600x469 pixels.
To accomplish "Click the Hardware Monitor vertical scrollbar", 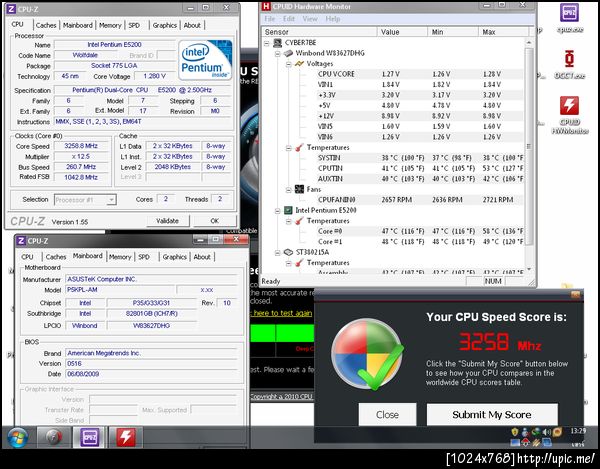I will click(x=529, y=147).
